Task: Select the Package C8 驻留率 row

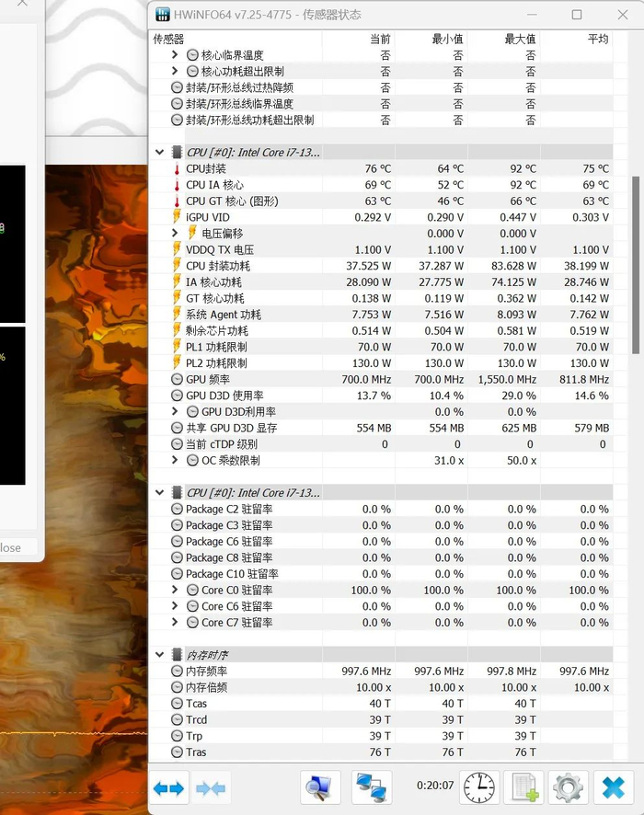Action: click(382, 557)
